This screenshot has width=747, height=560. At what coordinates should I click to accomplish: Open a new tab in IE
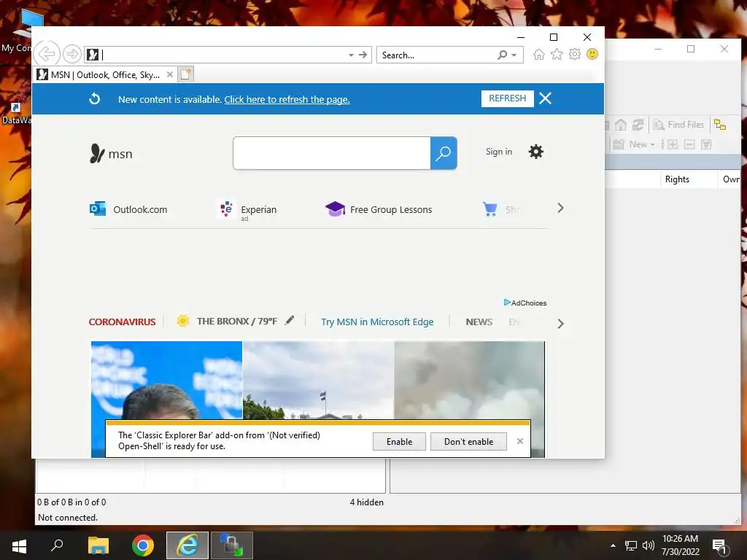(x=186, y=74)
